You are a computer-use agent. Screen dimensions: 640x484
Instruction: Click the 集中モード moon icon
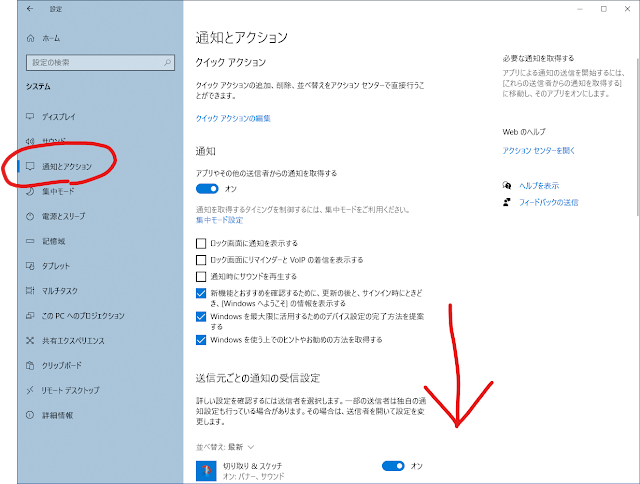coord(30,191)
